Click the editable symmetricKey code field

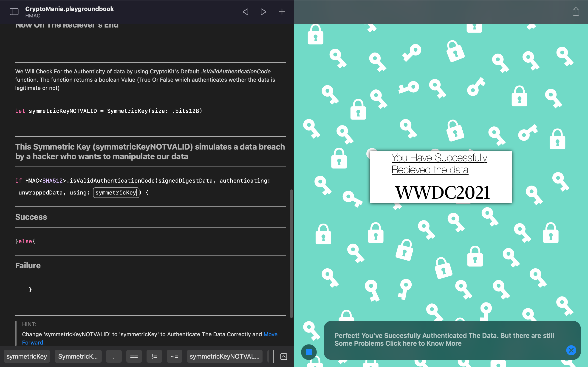point(116,193)
